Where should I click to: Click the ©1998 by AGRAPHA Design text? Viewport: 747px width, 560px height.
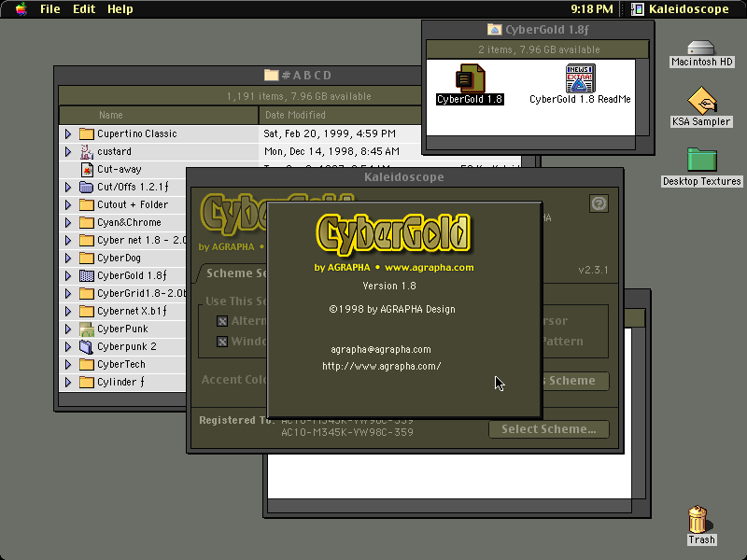click(392, 310)
